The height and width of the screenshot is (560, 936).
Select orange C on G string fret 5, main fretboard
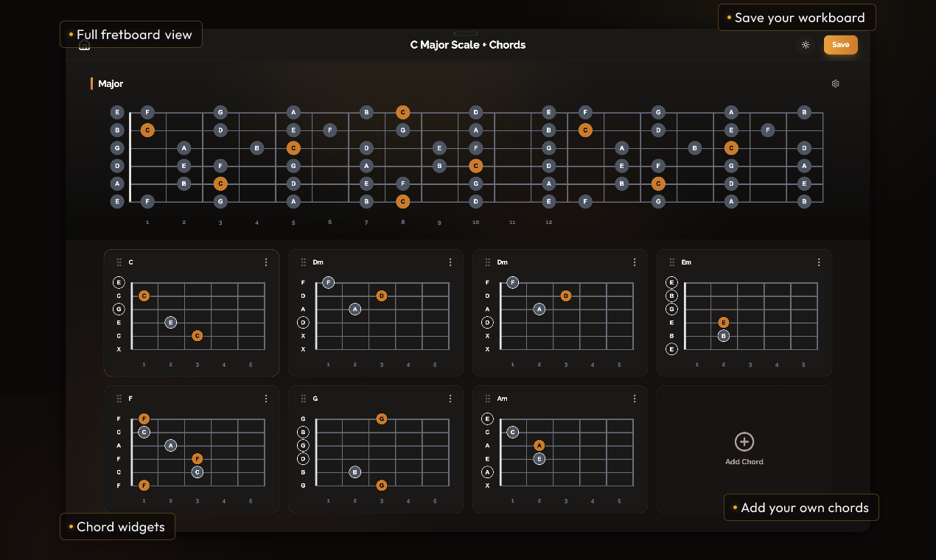pyautogui.click(x=293, y=148)
